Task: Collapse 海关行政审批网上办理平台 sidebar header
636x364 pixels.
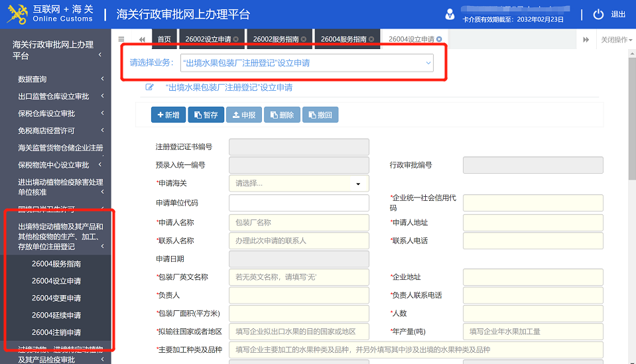Action: (56, 50)
